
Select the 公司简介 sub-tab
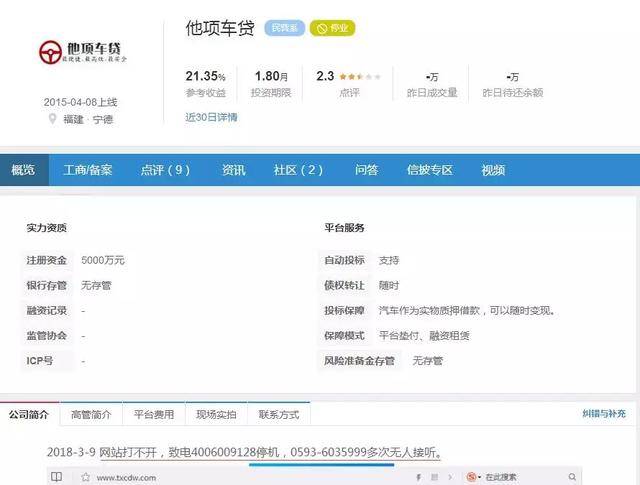(29, 415)
